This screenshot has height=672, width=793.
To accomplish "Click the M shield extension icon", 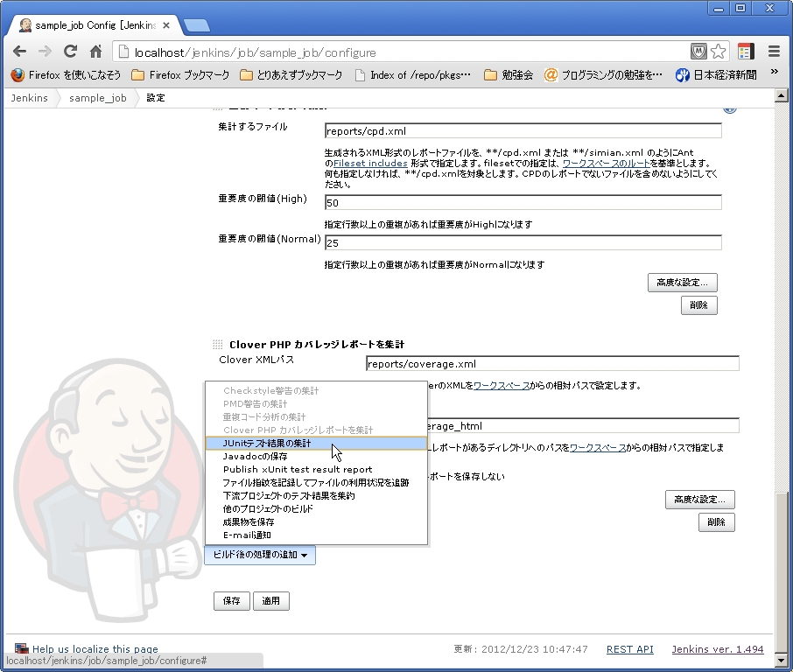I will coord(699,52).
